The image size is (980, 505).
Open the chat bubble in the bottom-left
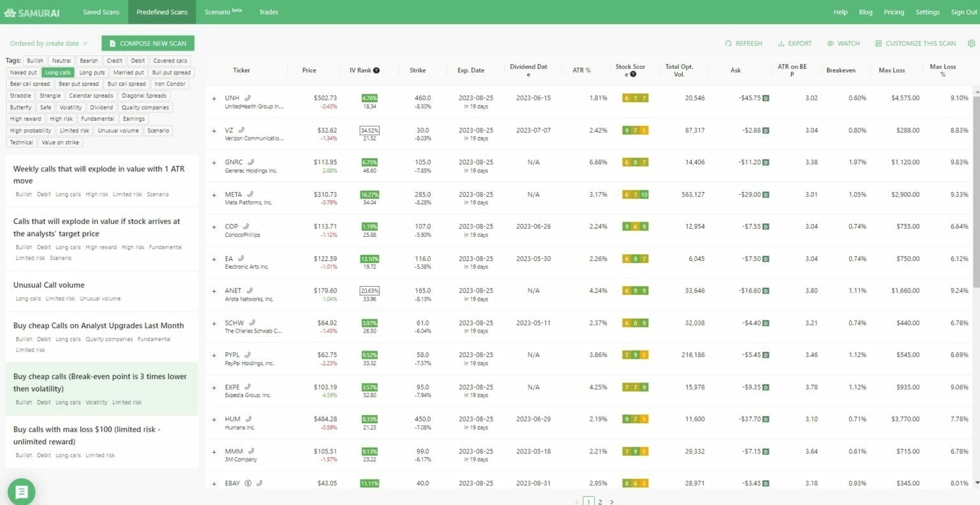[x=22, y=492]
